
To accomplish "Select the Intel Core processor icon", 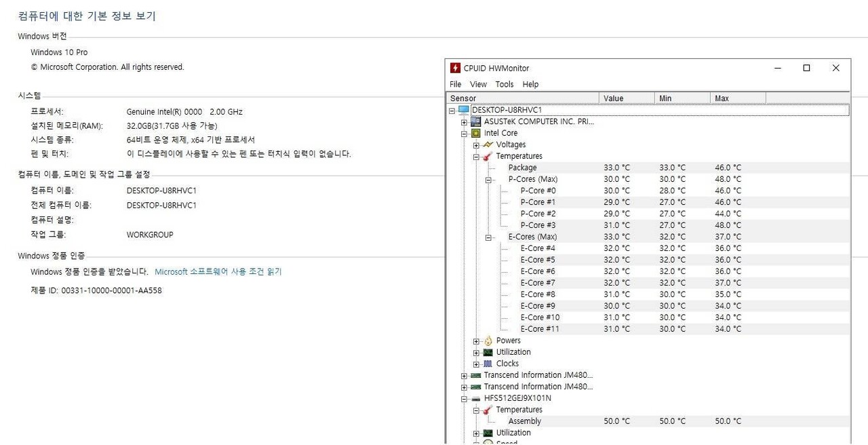I will pos(475,133).
